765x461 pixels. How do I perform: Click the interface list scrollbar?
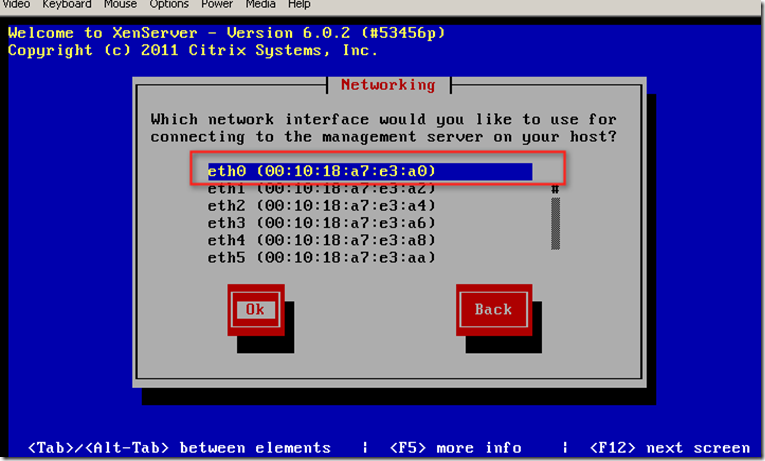[555, 218]
